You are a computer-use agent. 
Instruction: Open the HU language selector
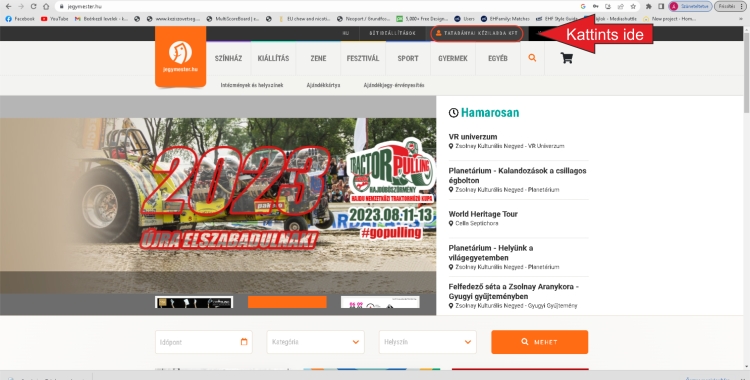[x=346, y=34]
